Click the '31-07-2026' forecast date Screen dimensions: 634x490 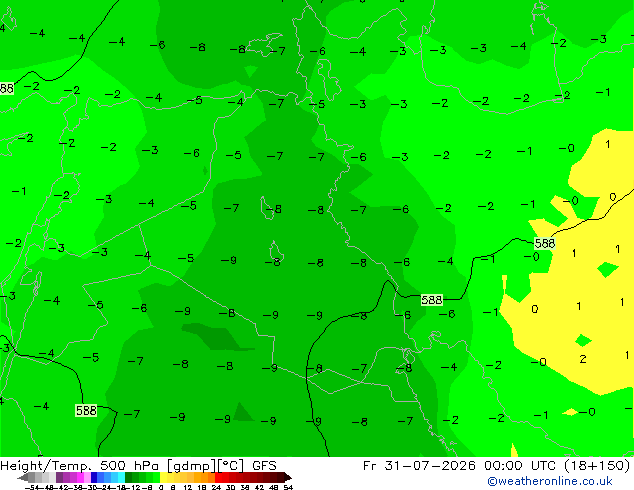tap(430, 465)
